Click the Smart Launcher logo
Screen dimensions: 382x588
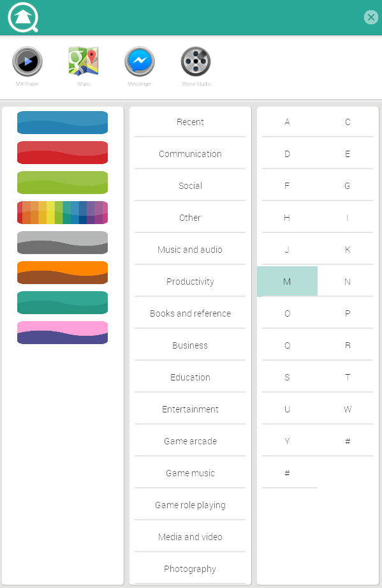(22, 17)
